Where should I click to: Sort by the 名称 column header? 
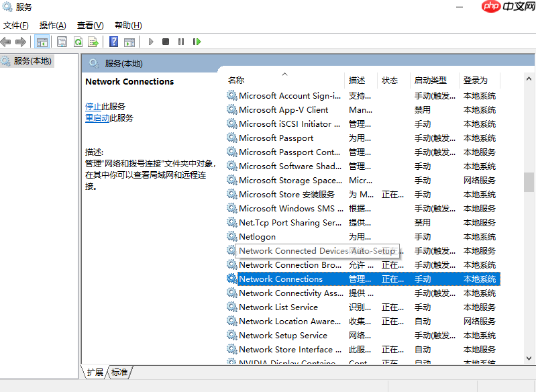click(x=285, y=81)
